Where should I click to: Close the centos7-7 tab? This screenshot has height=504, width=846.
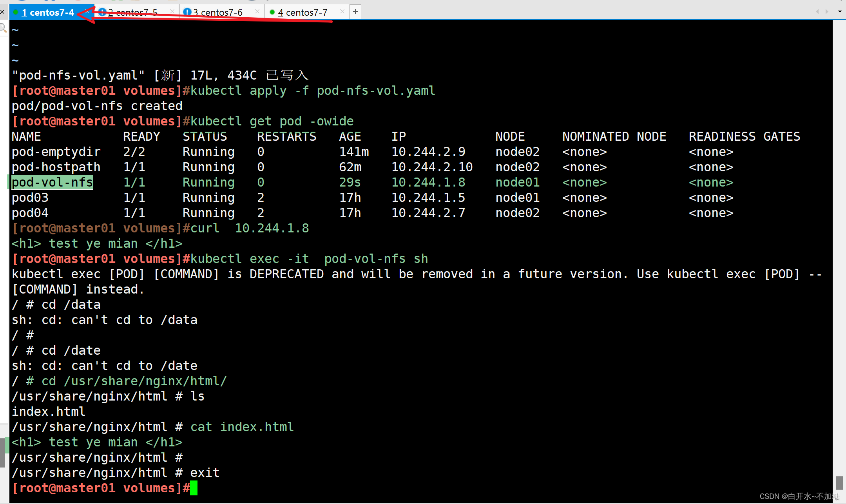pyautogui.click(x=342, y=11)
